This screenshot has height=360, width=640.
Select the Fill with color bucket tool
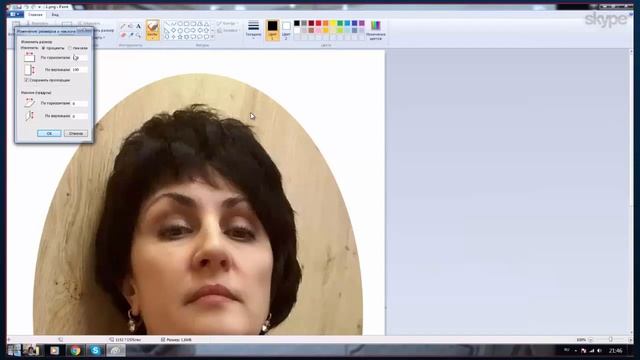[130, 26]
